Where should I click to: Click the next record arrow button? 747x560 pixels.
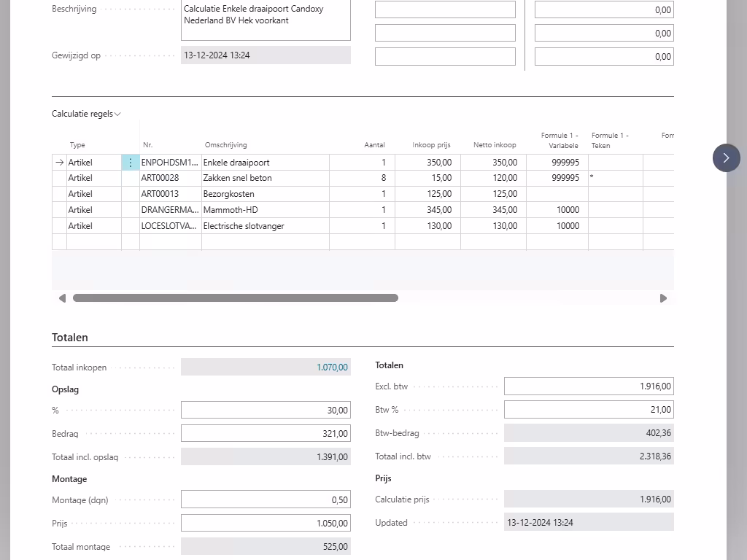[x=726, y=158]
